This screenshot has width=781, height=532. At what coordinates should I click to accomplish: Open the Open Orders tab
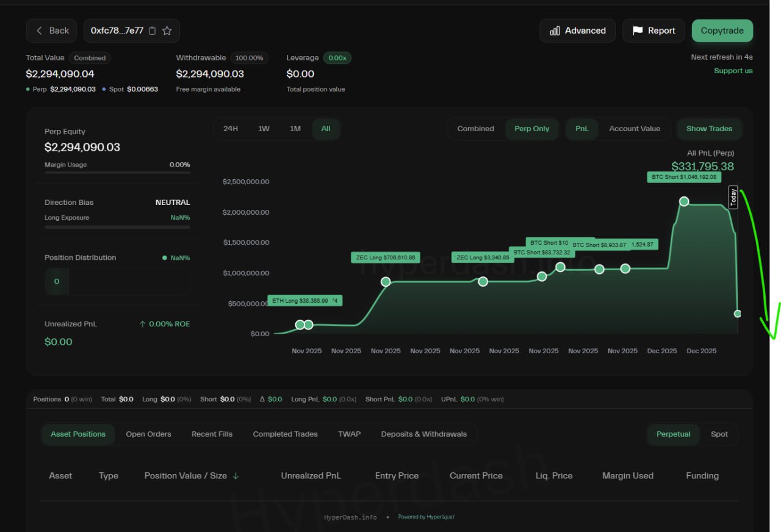[148, 434]
